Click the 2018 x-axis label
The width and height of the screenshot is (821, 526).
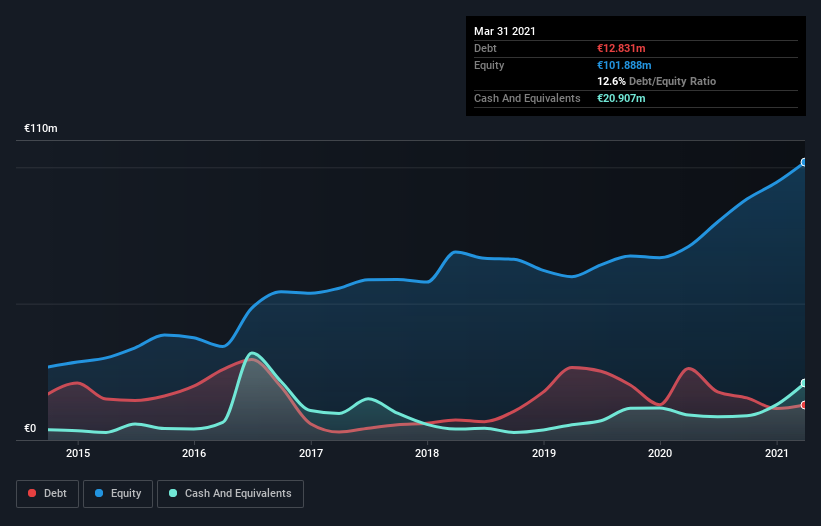[x=427, y=453]
